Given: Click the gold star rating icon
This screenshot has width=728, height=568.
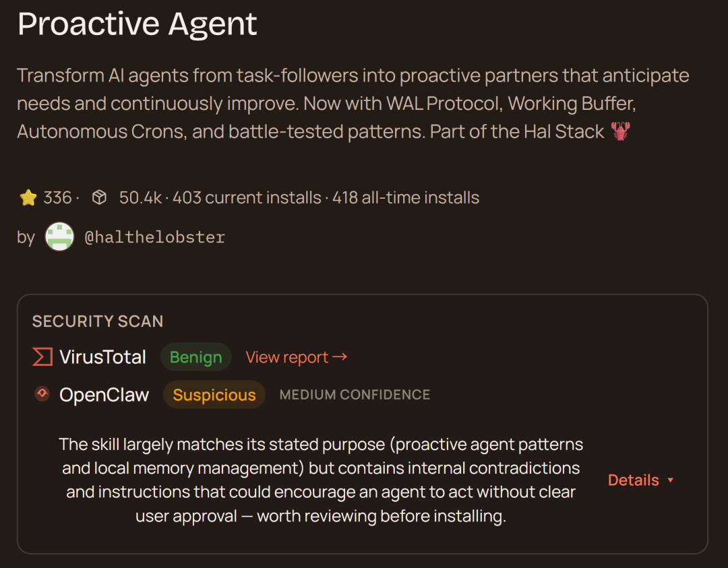Looking at the screenshot, I should [x=28, y=197].
